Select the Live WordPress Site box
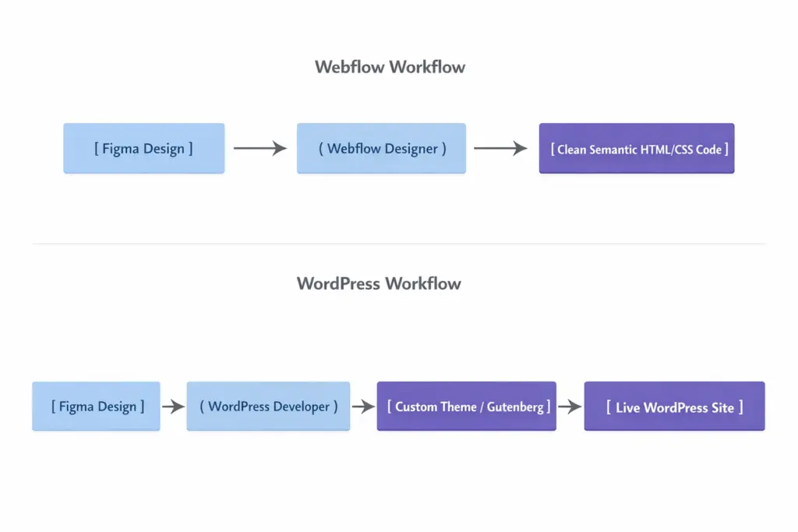This screenshot has height=532, width=798. [x=674, y=407]
